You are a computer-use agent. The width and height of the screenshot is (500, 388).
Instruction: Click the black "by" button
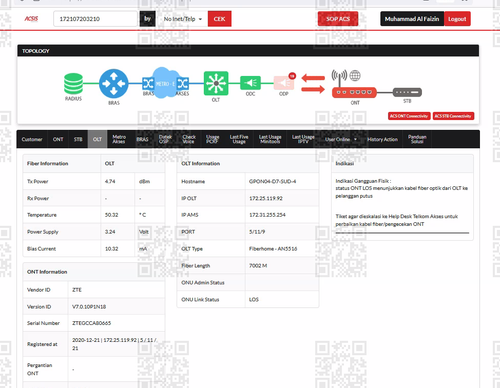tap(147, 19)
